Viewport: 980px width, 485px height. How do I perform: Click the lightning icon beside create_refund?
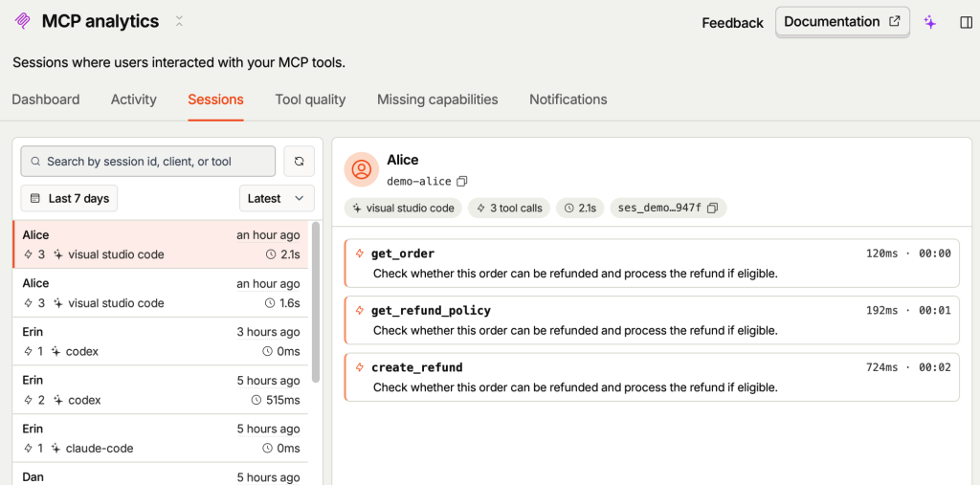(x=360, y=367)
